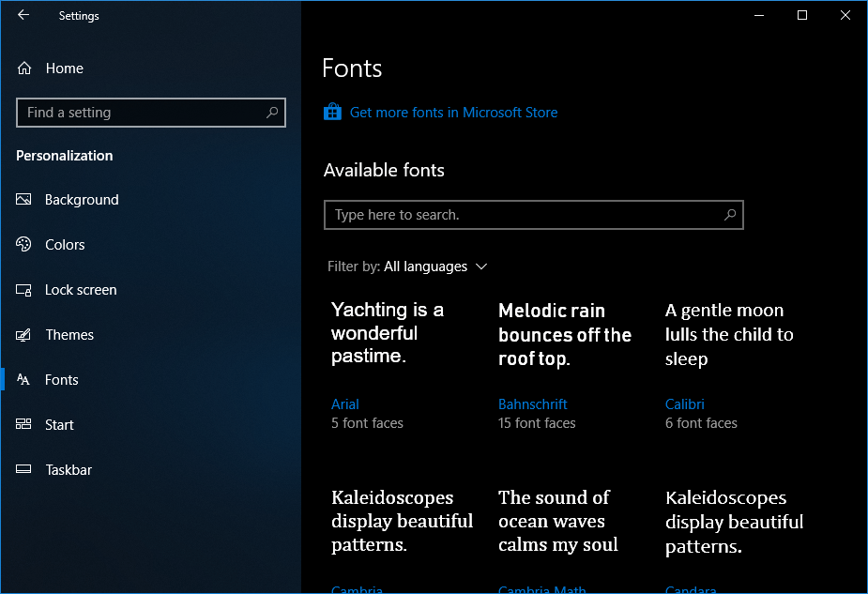The height and width of the screenshot is (594, 868).
Task: Click the Start tiles icon
Action: [24, 425]
